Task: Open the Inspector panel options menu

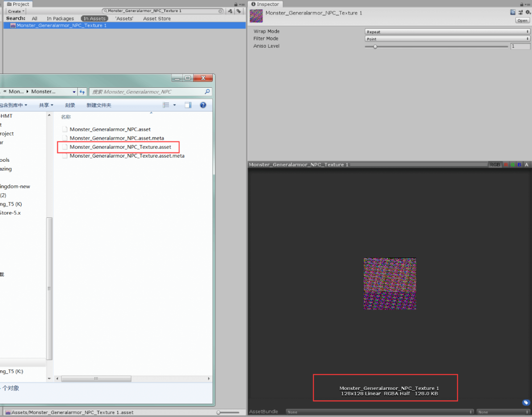Action: pos(528,4)
